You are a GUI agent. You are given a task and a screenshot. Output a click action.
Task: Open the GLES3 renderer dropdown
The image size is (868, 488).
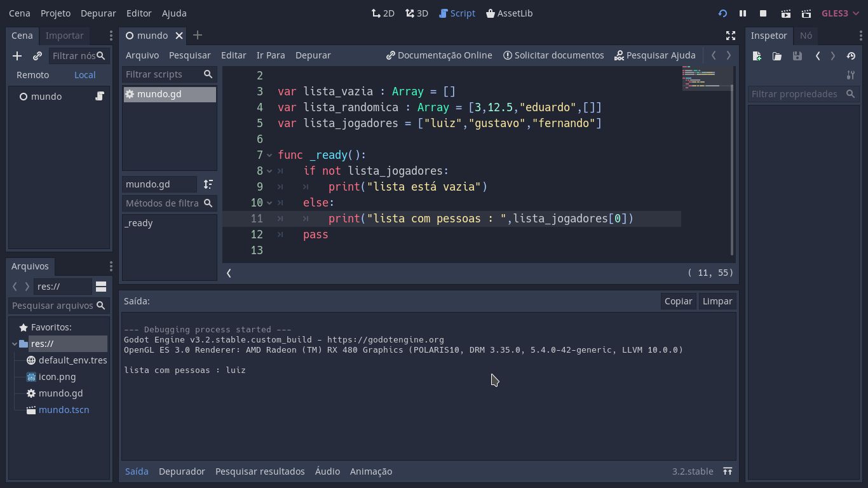pos(840,13)
